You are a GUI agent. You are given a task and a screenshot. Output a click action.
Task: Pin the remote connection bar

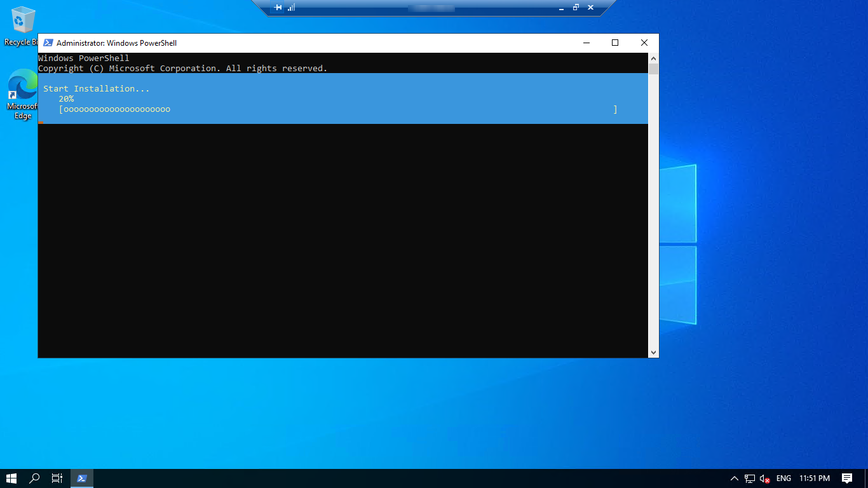pyautogui.click(x=278, y=8)
